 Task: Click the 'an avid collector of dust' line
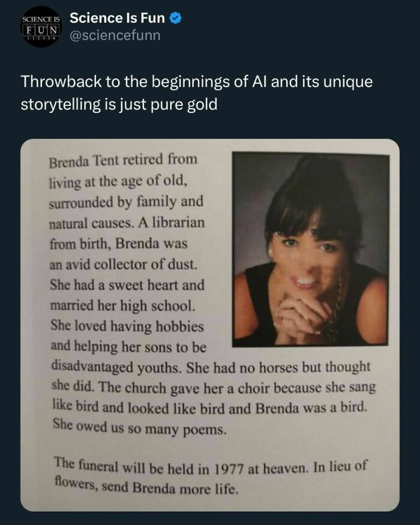(124, 265)
